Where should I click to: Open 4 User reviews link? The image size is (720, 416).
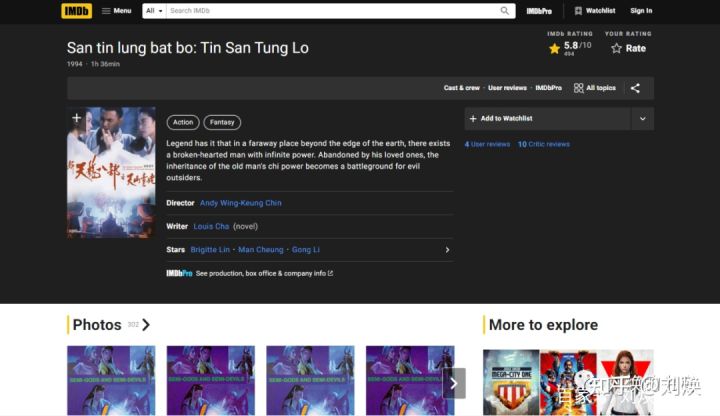coord(487,144)
